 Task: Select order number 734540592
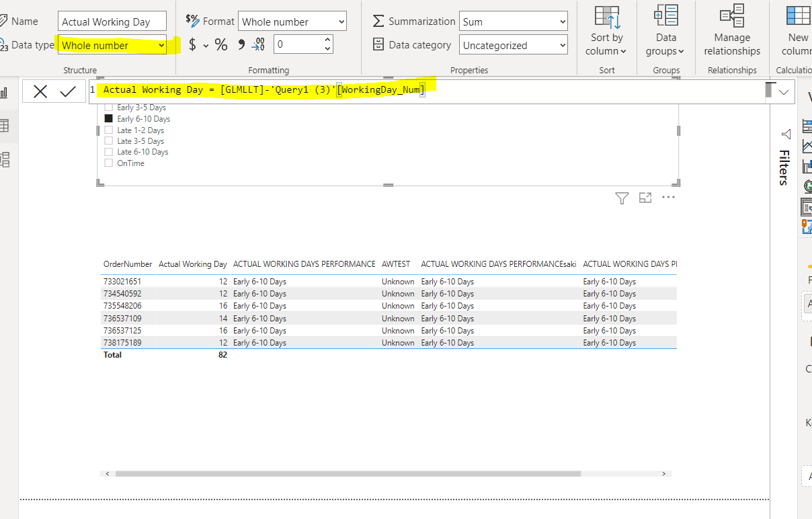click(x=122, y=294)
